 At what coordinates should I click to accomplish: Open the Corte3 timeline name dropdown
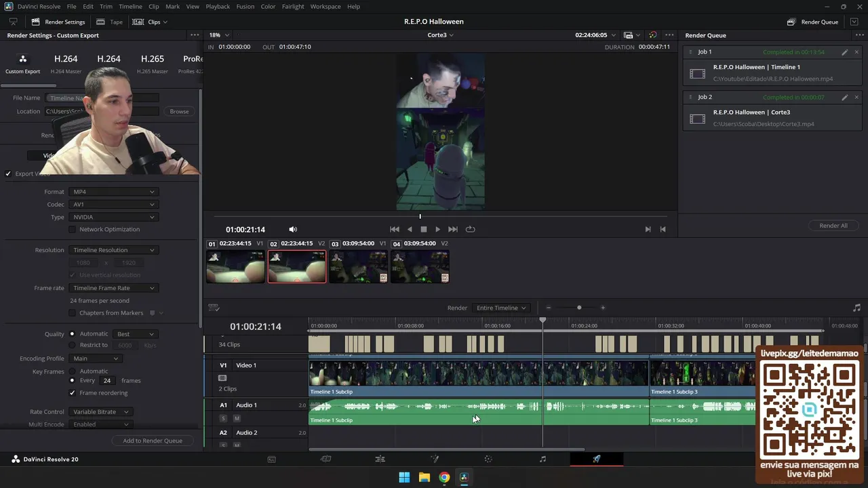(x=441, y=35)
